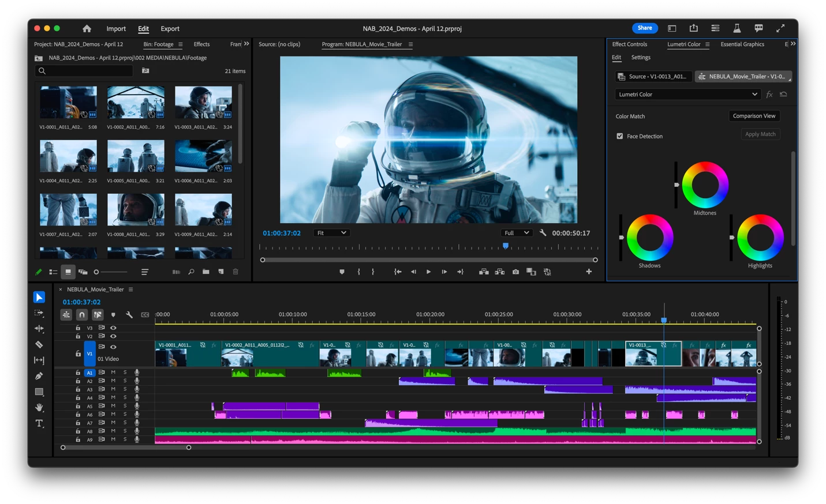Select the Razor tool in timeline toolbar
This screenshot has height=504, width=826.
pos(39,344)
